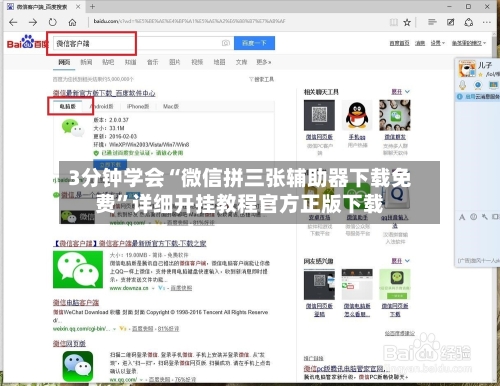This screenshot has width=500, height=386.
Task: Click the large green WeChat logo image
Action: [78, 269]
